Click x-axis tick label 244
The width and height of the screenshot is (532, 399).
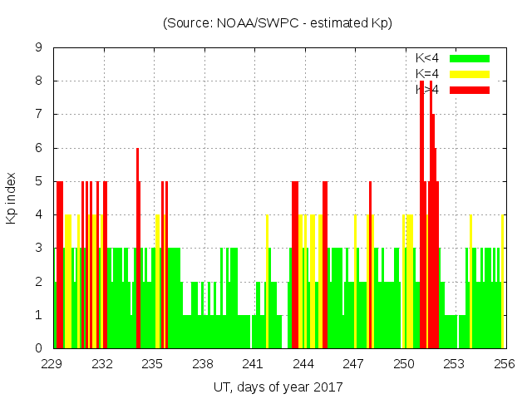[303, 364]
